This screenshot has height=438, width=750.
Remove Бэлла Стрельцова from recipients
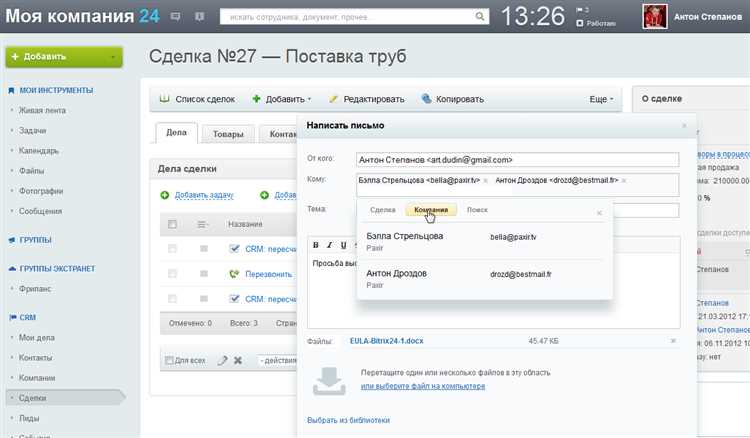click(485, 180)
